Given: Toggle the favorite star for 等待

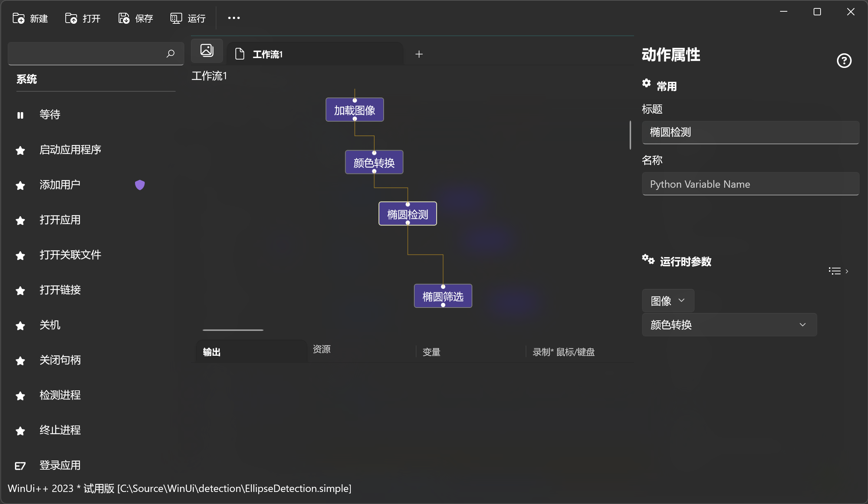Looking at the screenshot, I should pos(20,115).
